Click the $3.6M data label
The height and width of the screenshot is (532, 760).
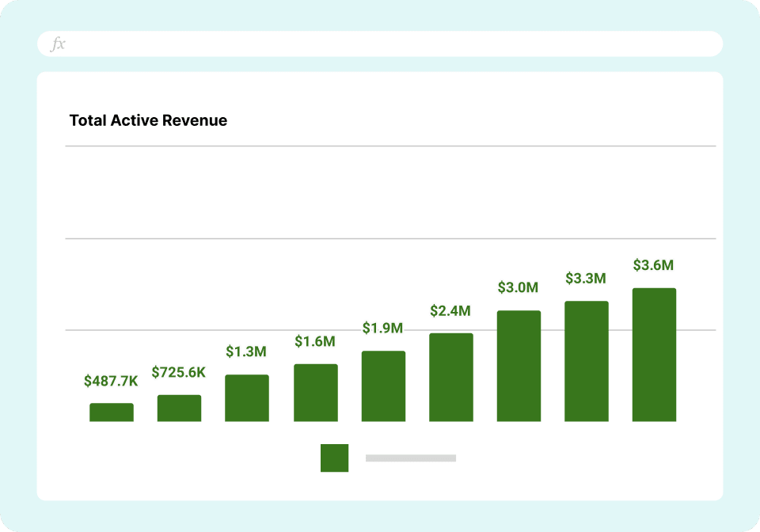pos(653,266)
